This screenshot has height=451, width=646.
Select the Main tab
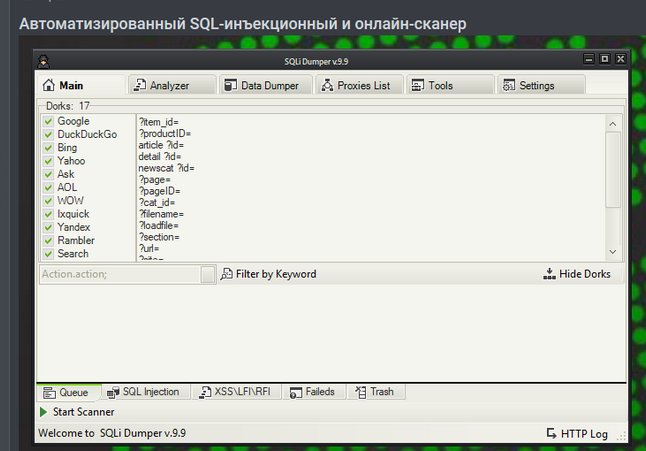point(81,85)
